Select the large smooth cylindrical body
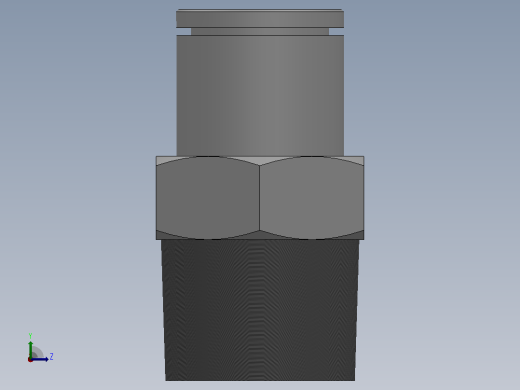Image resolution: width=520 pixels, height=390 pixels. pyautogui.click(x=260, y=95)
